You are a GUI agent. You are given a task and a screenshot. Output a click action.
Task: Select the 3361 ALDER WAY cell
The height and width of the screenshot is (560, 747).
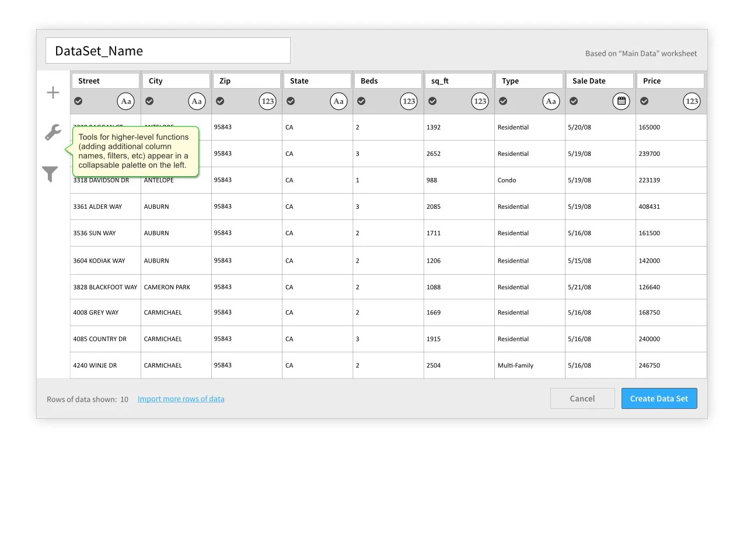(106, 206)
